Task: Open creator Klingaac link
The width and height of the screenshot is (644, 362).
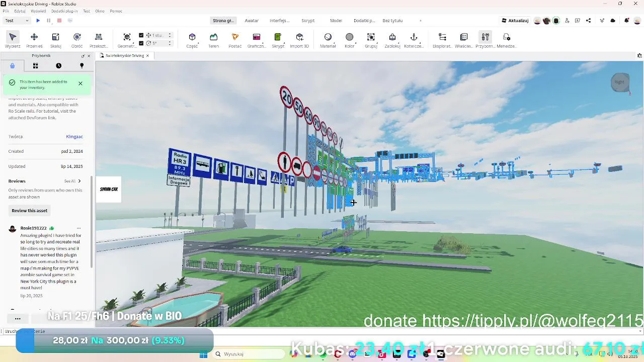Action: (74, 137)
